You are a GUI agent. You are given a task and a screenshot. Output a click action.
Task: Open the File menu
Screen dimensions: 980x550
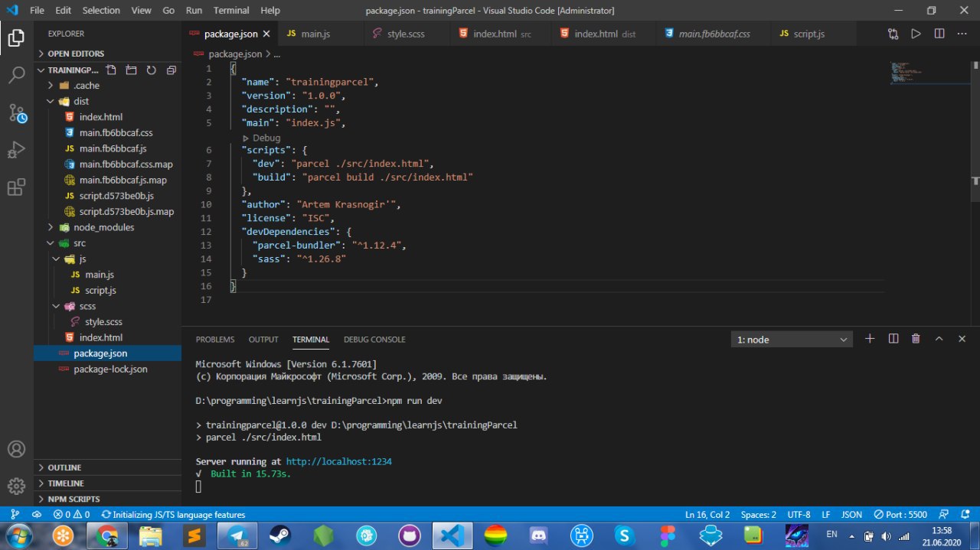(x=37, y=11)
